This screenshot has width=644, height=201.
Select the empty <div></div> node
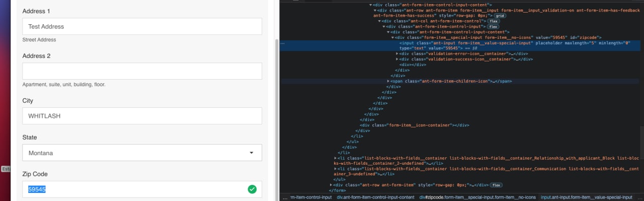[413, 64]
